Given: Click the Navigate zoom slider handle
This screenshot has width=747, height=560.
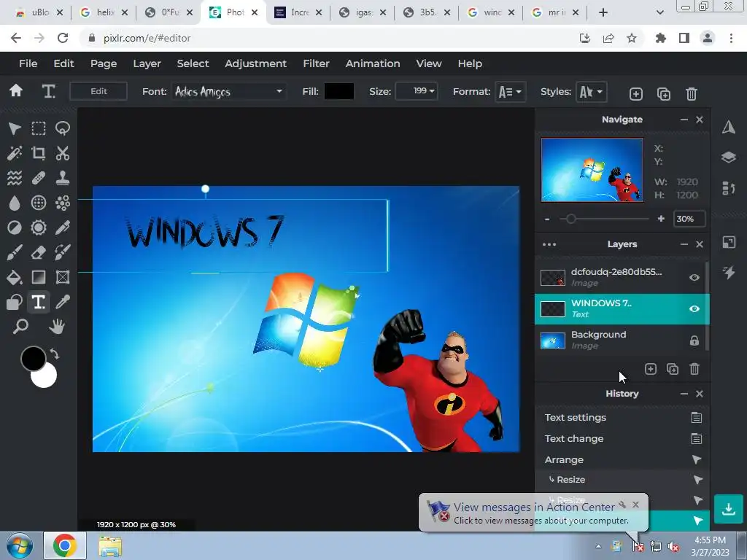Looking at the screenshot, I should pos(570,219).
